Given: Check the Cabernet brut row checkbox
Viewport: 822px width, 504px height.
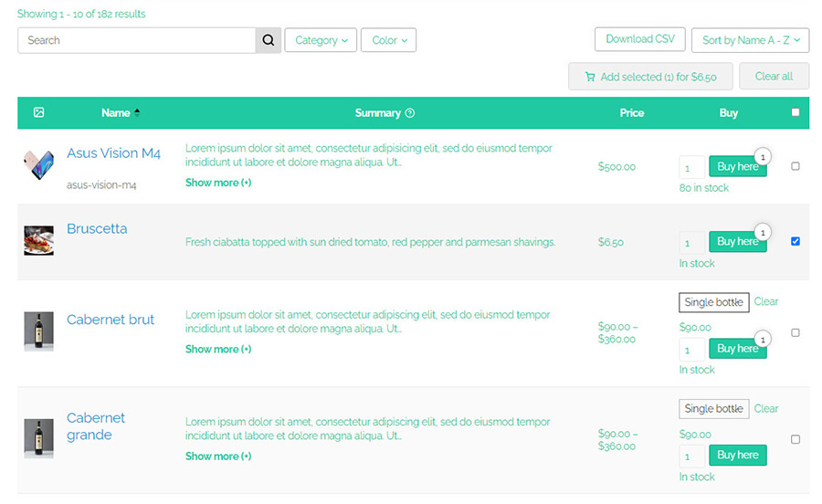Looking at the screenshot, I should 796,332.
